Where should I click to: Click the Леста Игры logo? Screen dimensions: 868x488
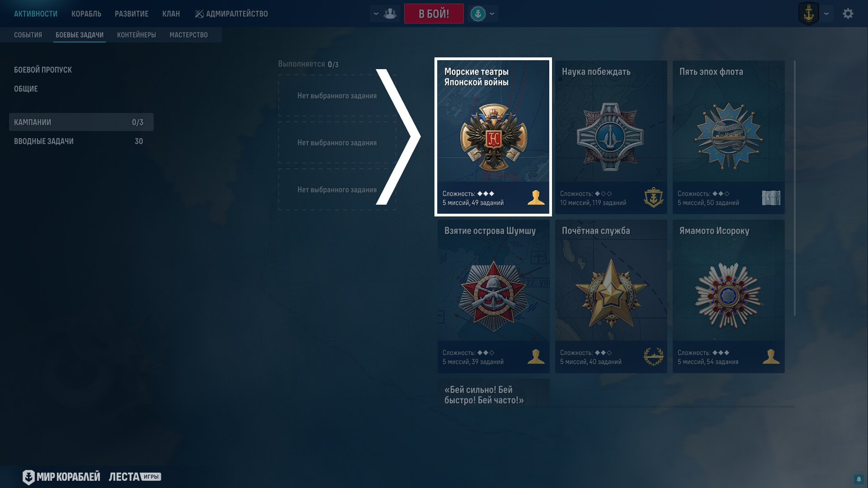click(135, 477)
